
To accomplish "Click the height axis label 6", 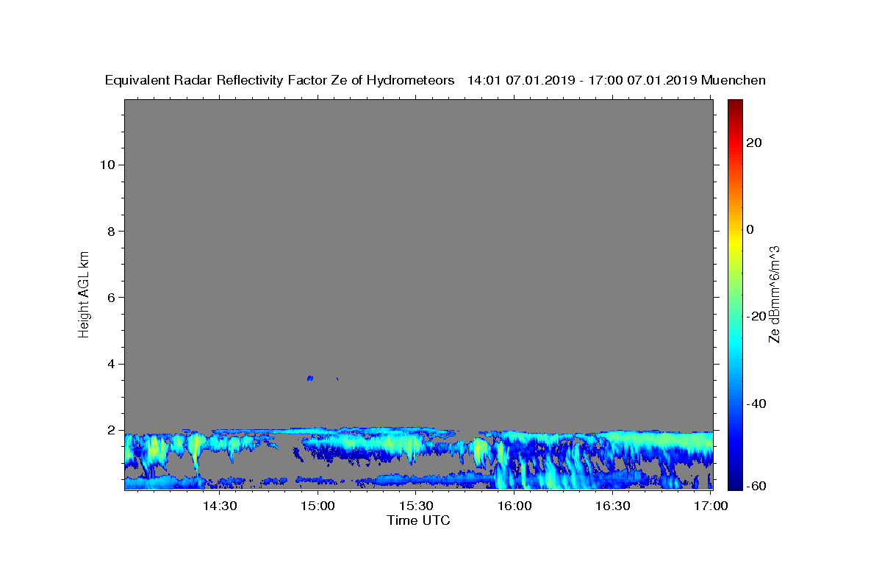I will [x=110, y=298].
